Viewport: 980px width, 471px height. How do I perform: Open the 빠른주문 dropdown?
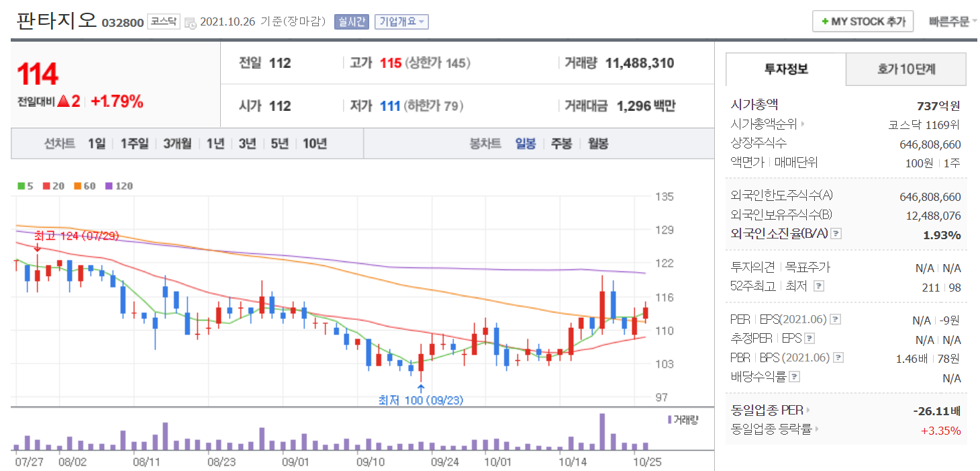coord(953,22)
